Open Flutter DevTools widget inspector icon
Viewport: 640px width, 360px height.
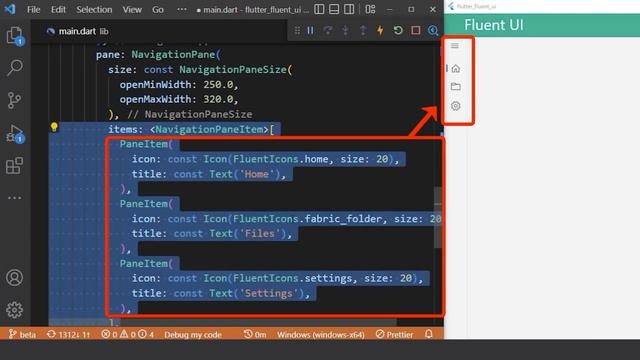(x=433, y=31)
